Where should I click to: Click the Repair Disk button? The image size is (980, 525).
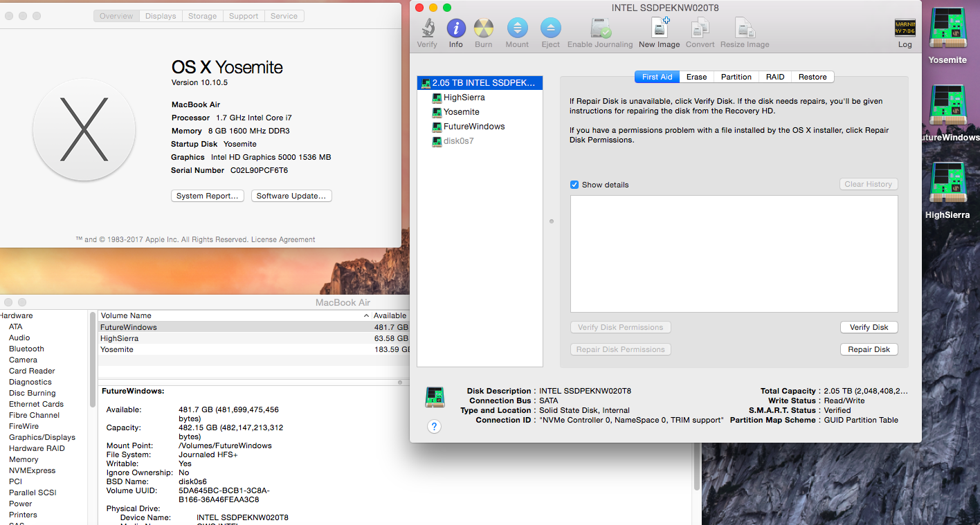tap(869, 349)
